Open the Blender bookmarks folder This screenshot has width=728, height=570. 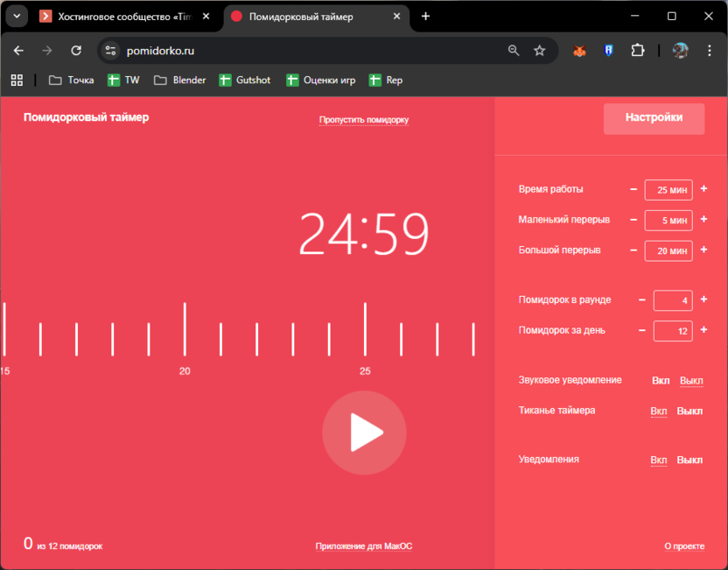click(x=179, y=80)
